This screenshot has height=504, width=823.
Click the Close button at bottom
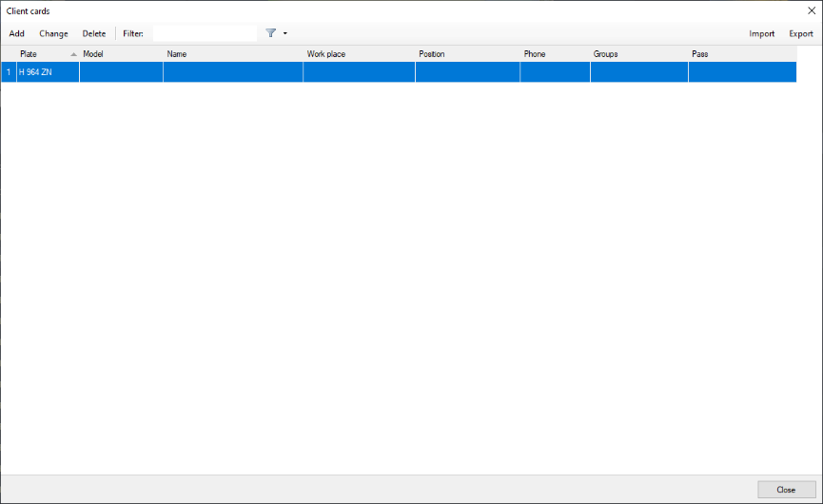click(786, 490)
